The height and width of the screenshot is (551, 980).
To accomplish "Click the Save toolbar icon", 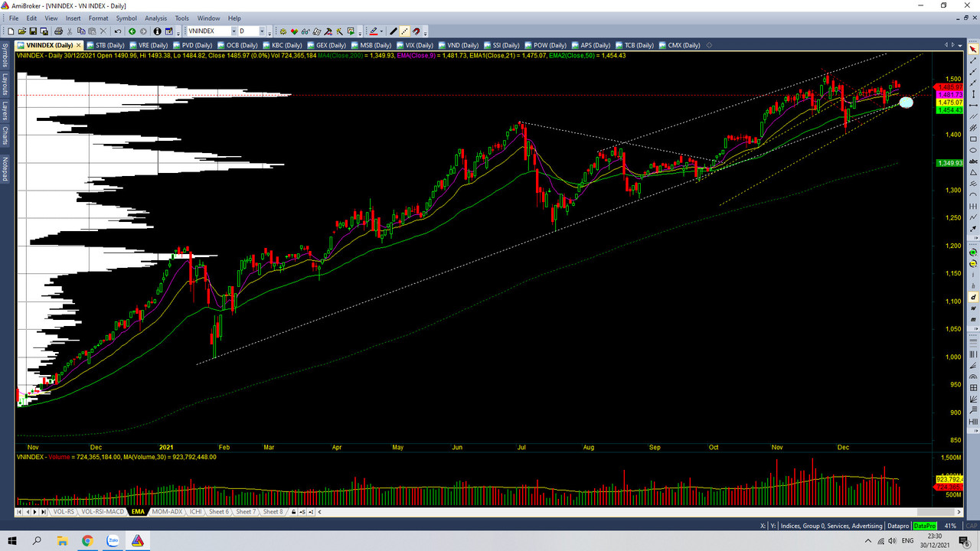I will pos(33,31).
